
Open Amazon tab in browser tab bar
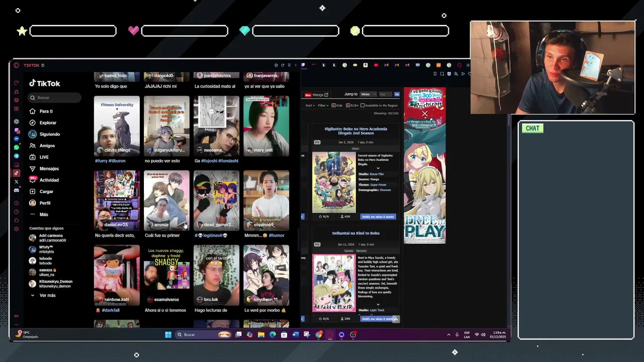coord(365,65)
